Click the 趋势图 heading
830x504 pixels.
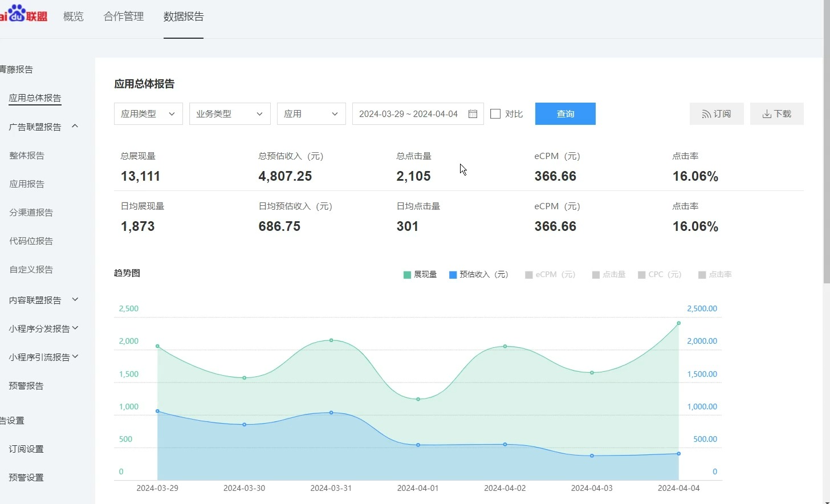click(127, 273)
